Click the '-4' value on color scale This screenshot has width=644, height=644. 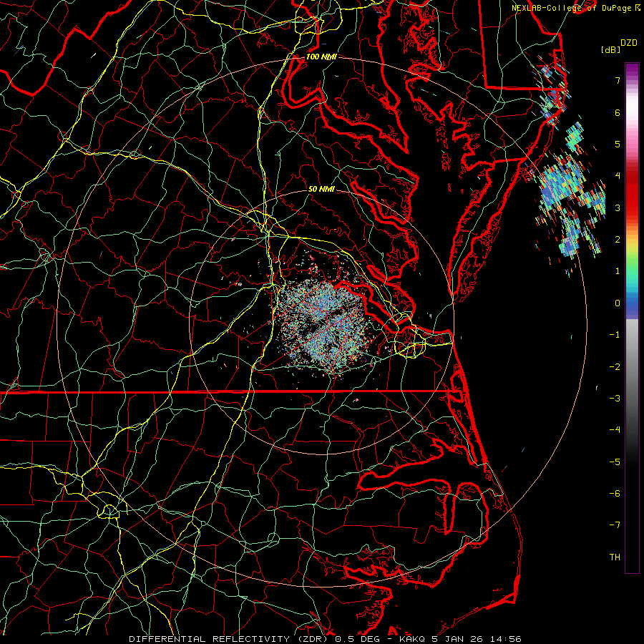coord(615,430)
